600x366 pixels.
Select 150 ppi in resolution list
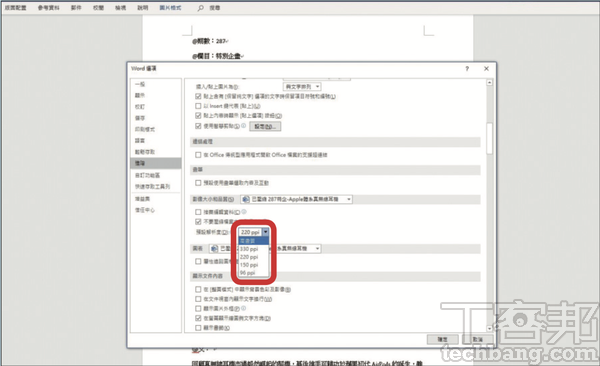tap(253, 265)
